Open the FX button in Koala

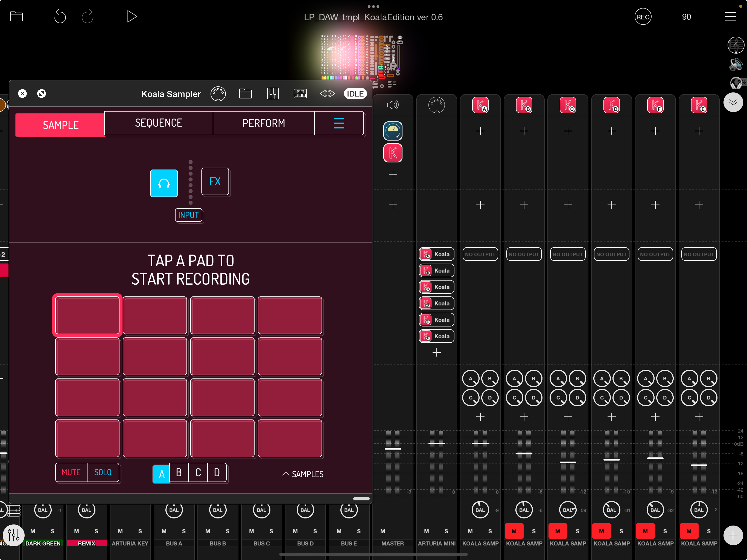[215, 181]
